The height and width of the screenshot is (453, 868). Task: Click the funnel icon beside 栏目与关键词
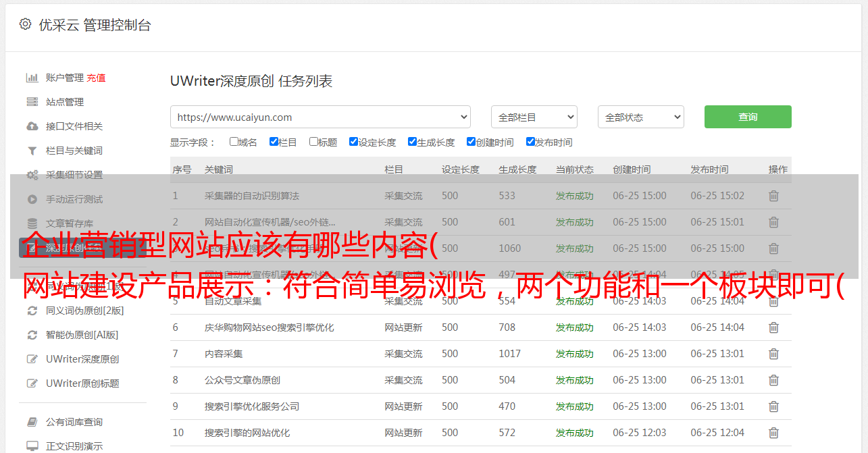coord(32,151)
